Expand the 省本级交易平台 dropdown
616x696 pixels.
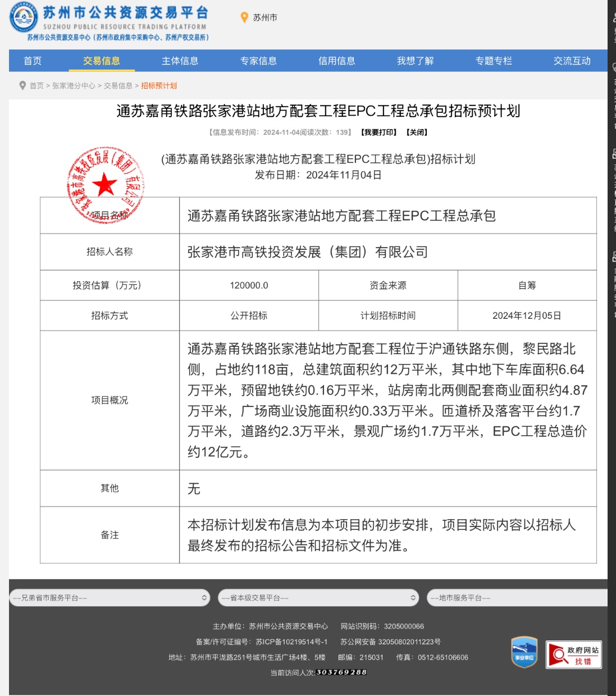click(x=318, y=598)
